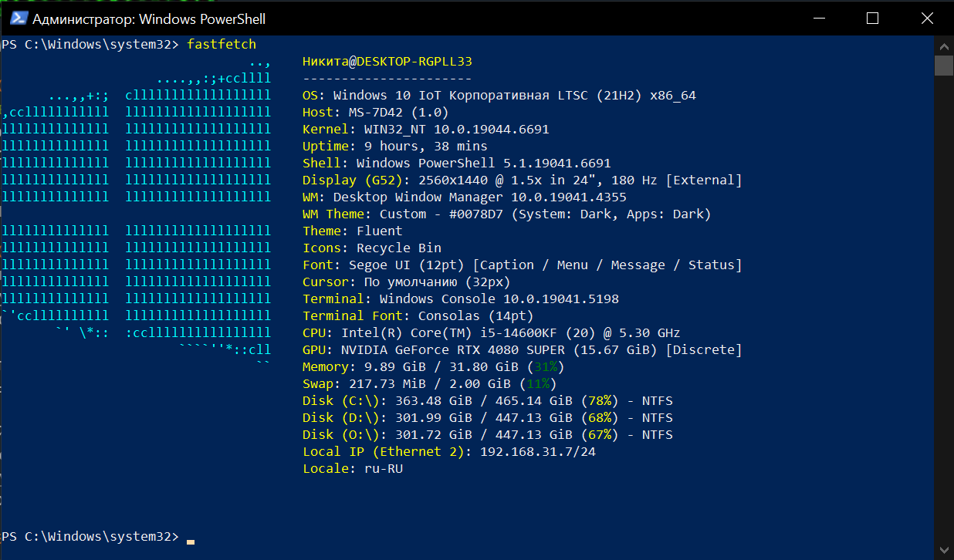Click the Disk (O:\) usage line

(488, 434)
